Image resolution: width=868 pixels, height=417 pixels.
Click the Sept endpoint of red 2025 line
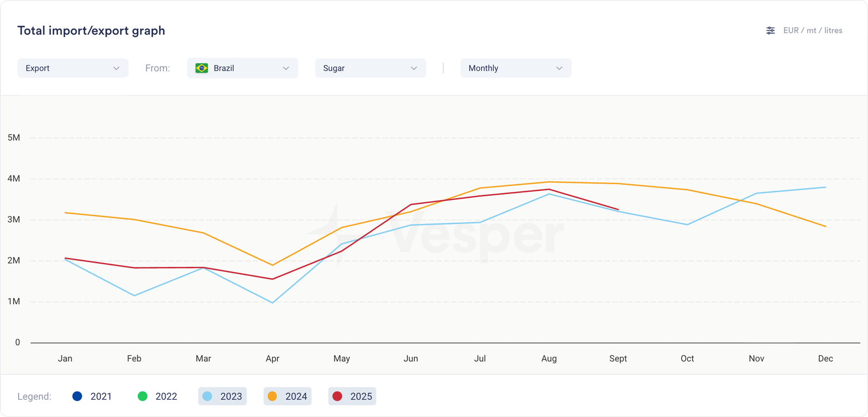tap(618, 209)
